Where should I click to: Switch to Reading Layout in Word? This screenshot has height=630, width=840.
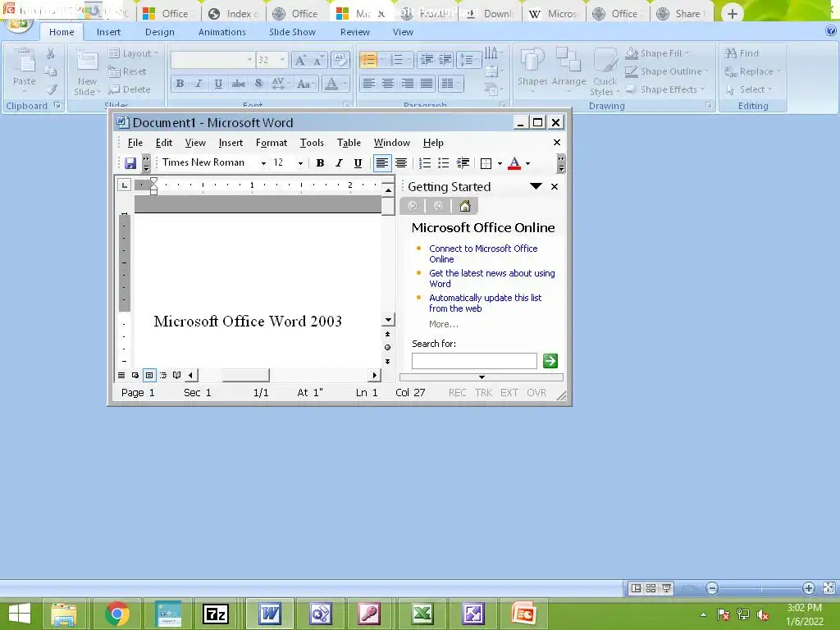click(177, 375)
